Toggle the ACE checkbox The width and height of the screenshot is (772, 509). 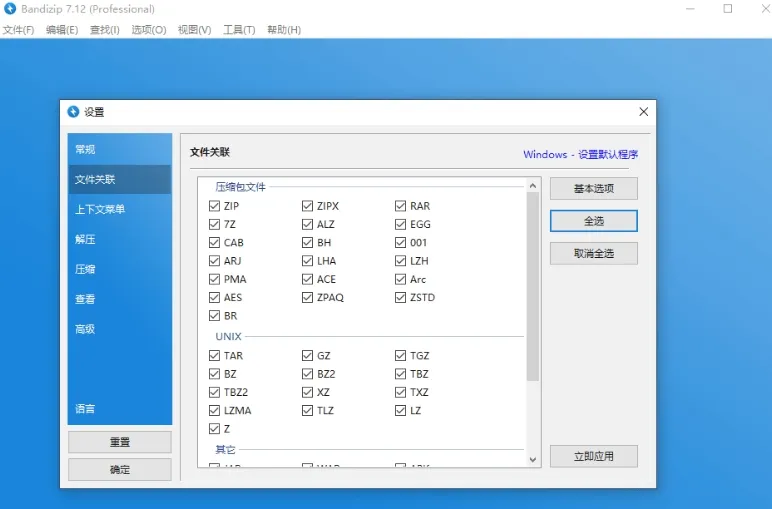pyautogui.click(x=307, y=279)
